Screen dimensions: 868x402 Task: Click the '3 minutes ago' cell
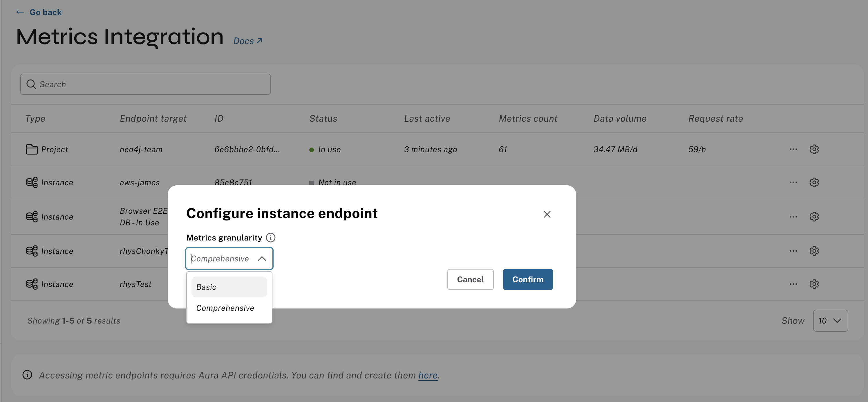[x=430, y=149]
